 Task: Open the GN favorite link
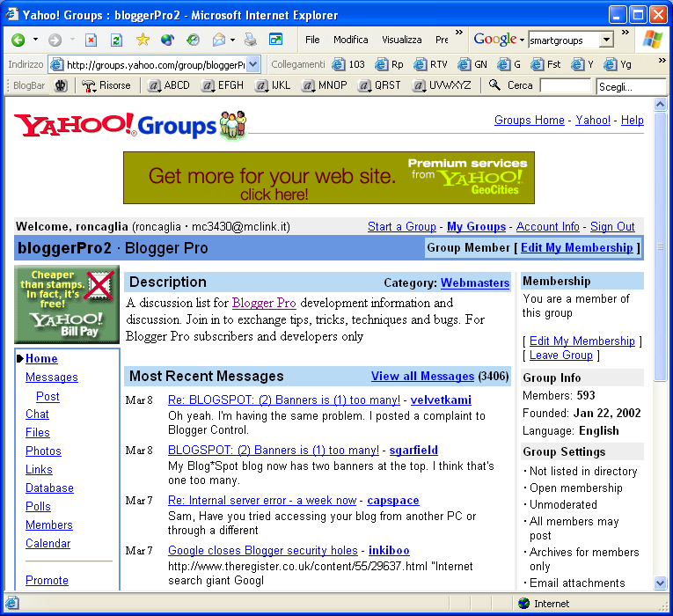tap(472, 64)
